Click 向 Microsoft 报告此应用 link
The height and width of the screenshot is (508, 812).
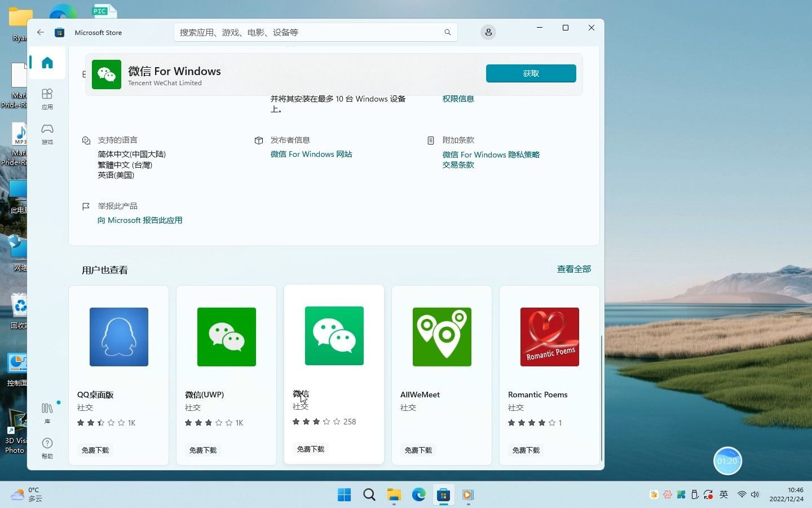pyautogui.click(x=140, y=220)
